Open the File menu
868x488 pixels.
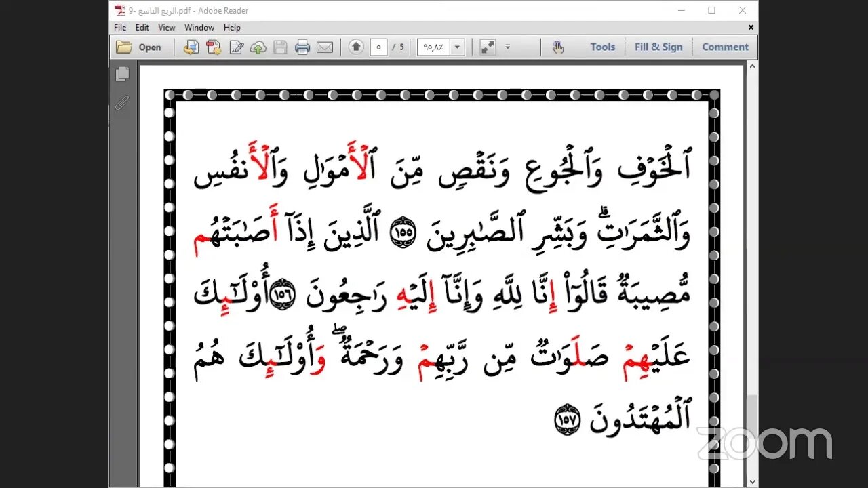tap(120, 28)
